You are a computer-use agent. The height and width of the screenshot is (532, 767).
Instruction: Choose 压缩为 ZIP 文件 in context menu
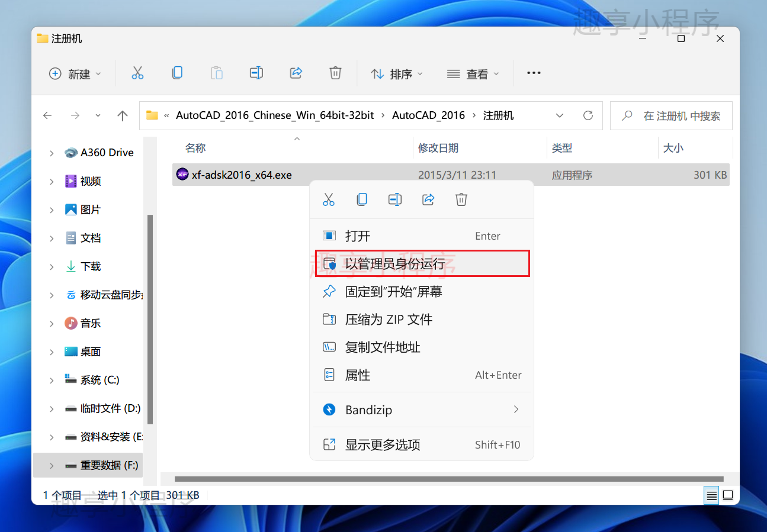[x=422, y=319]
